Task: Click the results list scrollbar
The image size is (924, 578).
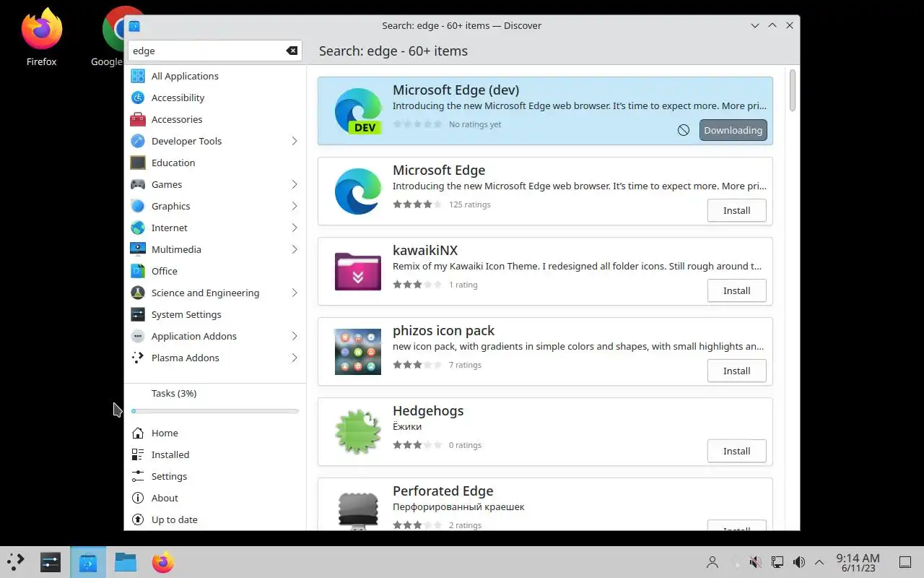Action: (x=793, y=90)
